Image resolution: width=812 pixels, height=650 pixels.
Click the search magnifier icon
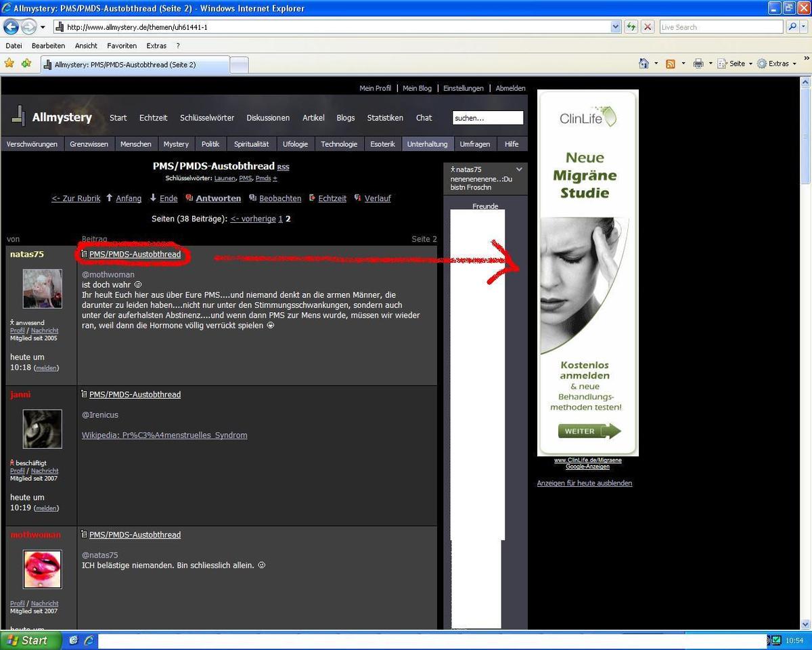point(792,27)
